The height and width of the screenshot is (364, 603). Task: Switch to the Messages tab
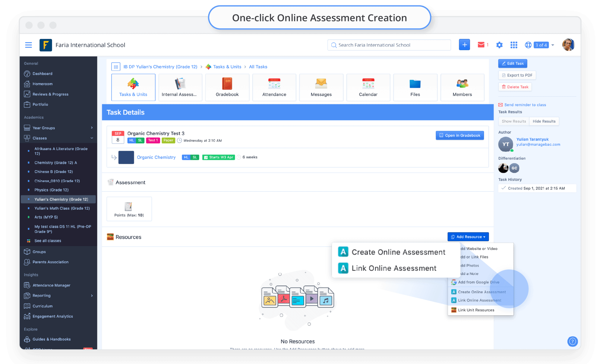click(x=321, y=87)
